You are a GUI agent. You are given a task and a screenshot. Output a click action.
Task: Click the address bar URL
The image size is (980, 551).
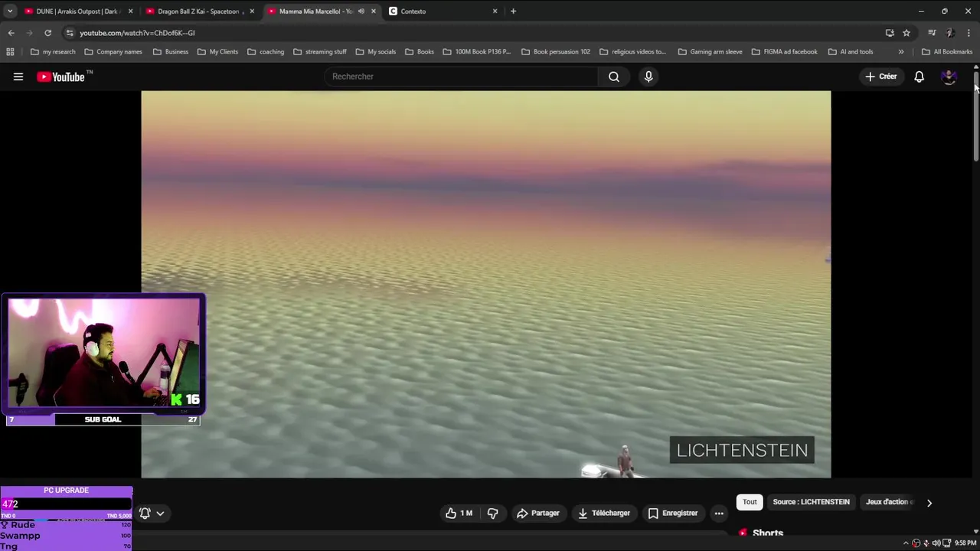[x=137, y=33]
